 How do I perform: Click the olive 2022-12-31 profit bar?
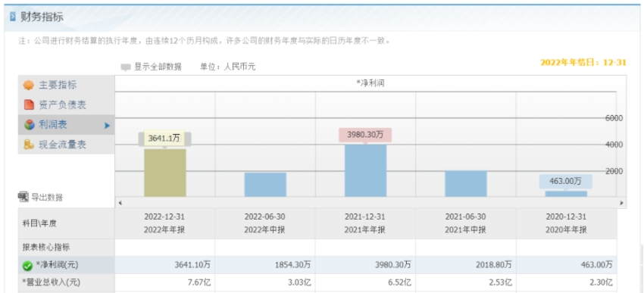(x=165, y=173)
